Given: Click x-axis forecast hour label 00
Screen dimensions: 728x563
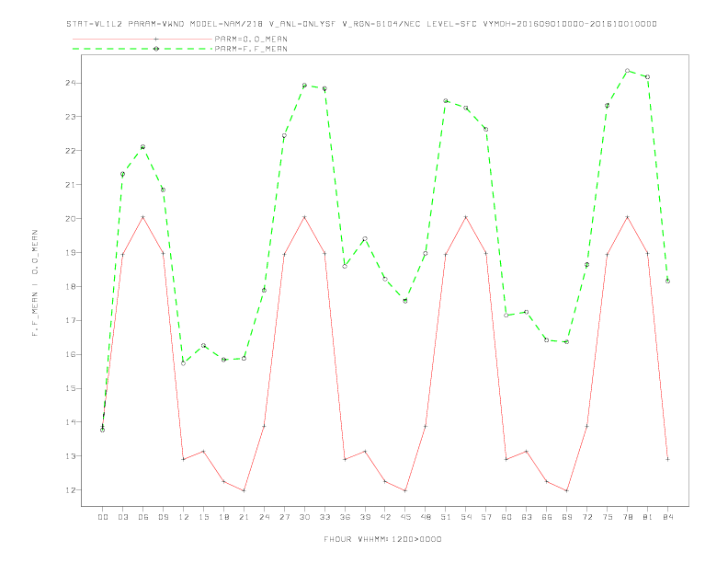Looking at the screenshot, I should [x=103, y=517].
